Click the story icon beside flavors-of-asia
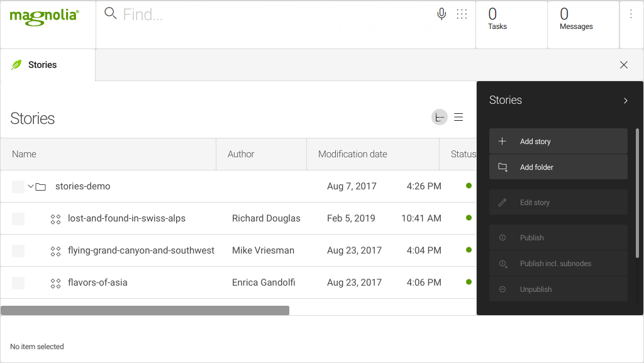The image size is (644, 363). [x=55, y=282]
